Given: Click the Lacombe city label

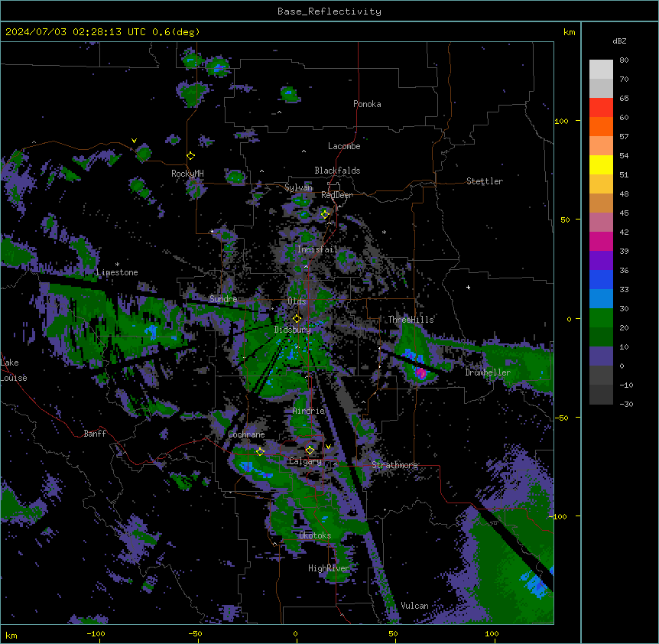Looking at the screenshot, I should click(x=344, y=146).
